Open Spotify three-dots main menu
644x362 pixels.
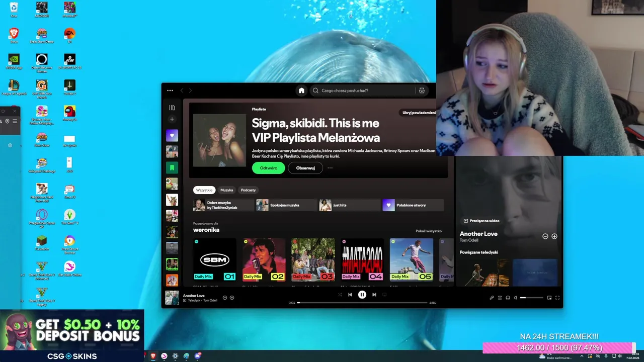pos(170,90)
